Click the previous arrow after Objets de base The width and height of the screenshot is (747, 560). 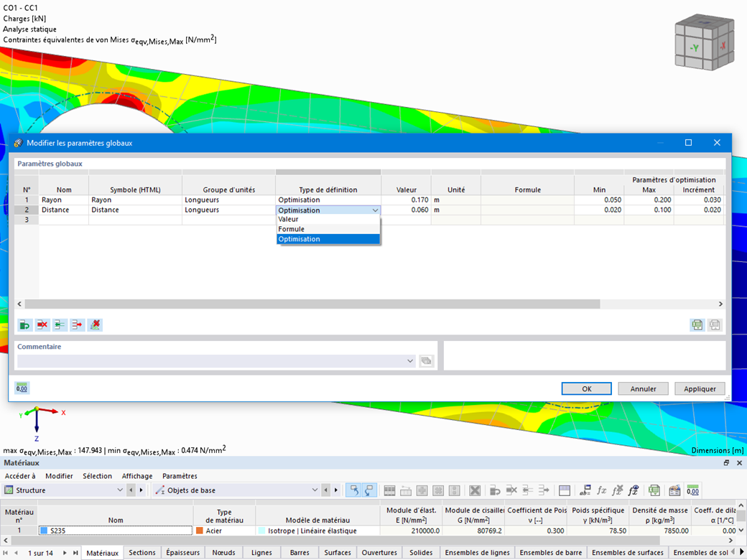tap(326, 490)
